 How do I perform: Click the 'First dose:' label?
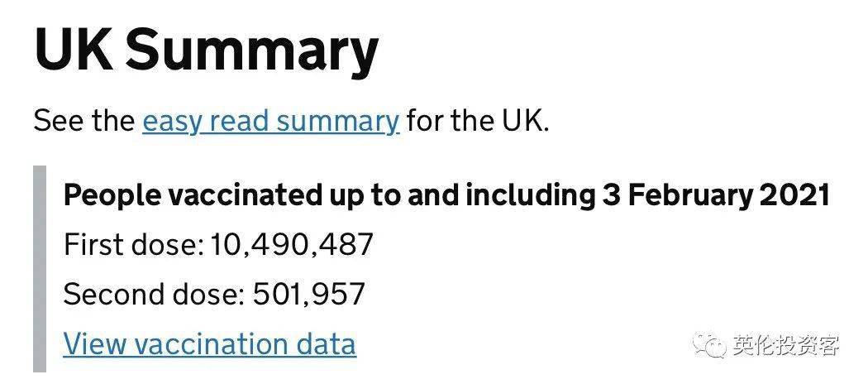point(134,244)
